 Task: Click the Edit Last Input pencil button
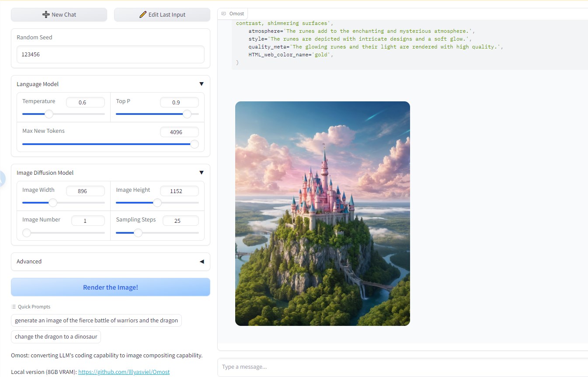[x=162, y=14]
